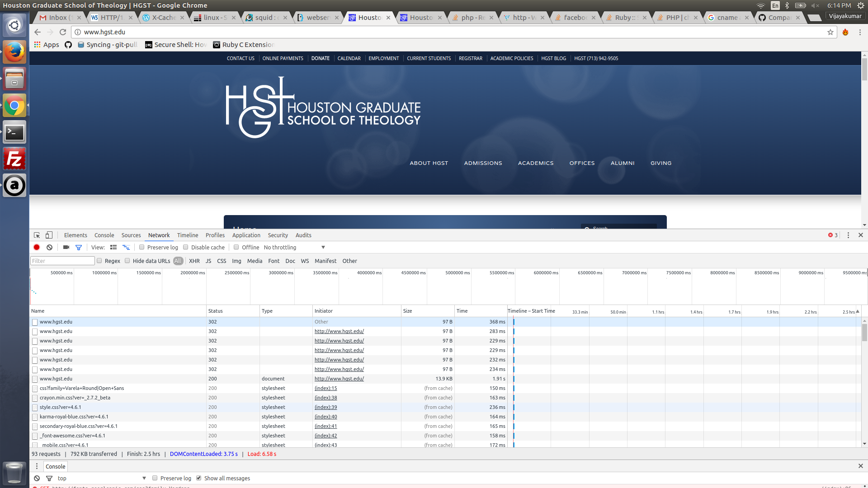
Task: Switch to the Elements tab
Action: [x=75, y=235]
